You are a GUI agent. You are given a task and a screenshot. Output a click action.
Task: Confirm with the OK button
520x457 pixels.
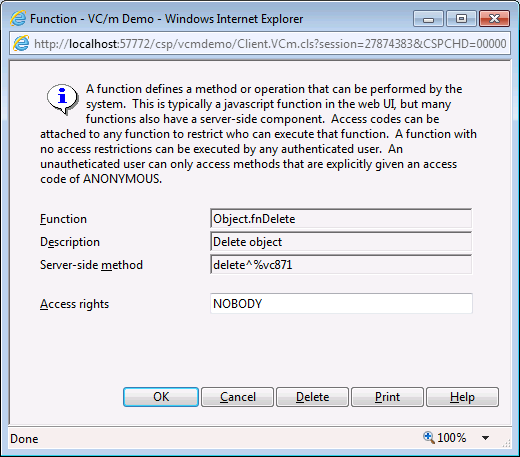tap(161, 397)
